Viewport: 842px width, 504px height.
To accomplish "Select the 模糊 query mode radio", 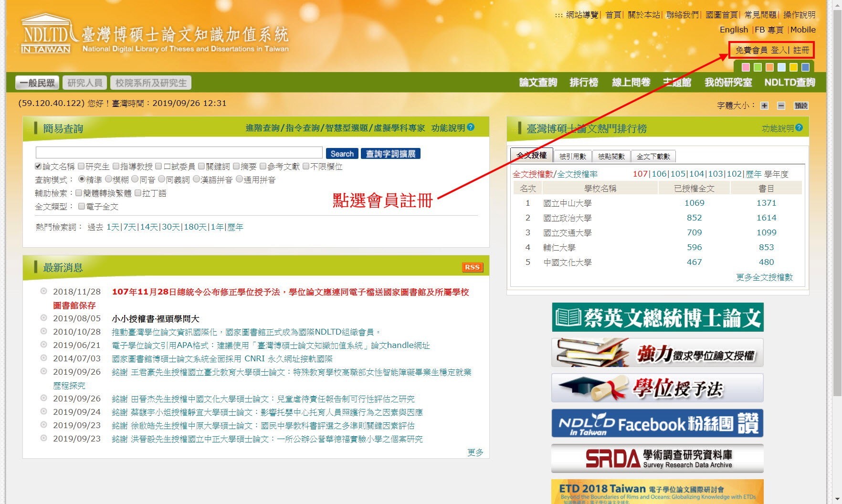I will point(108,179).
